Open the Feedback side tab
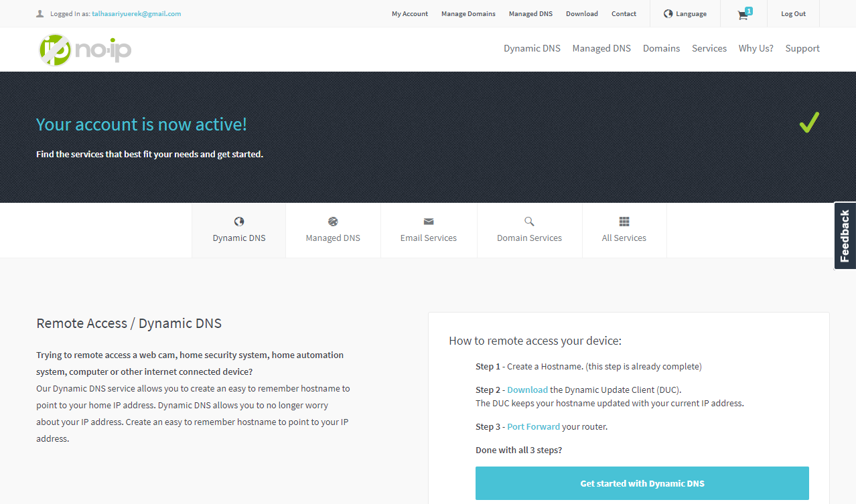The width and height of the screenshot is (856, 504). click(845, 236)
